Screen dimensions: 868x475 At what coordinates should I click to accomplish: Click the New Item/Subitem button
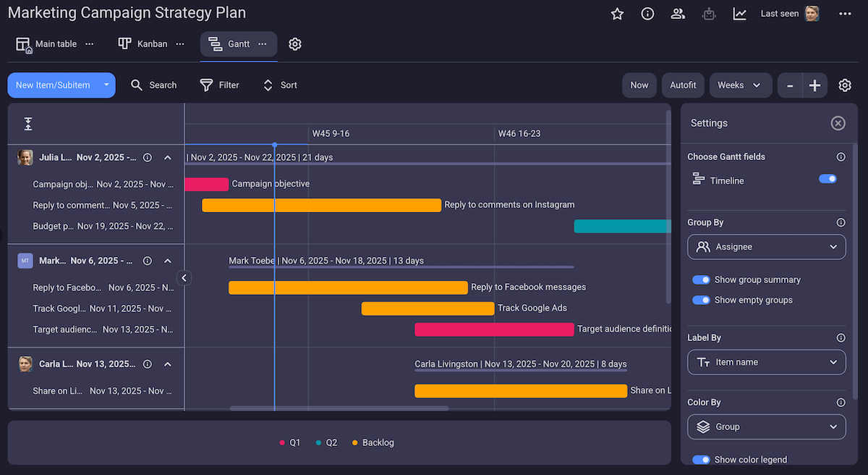(x=54, y=85)
